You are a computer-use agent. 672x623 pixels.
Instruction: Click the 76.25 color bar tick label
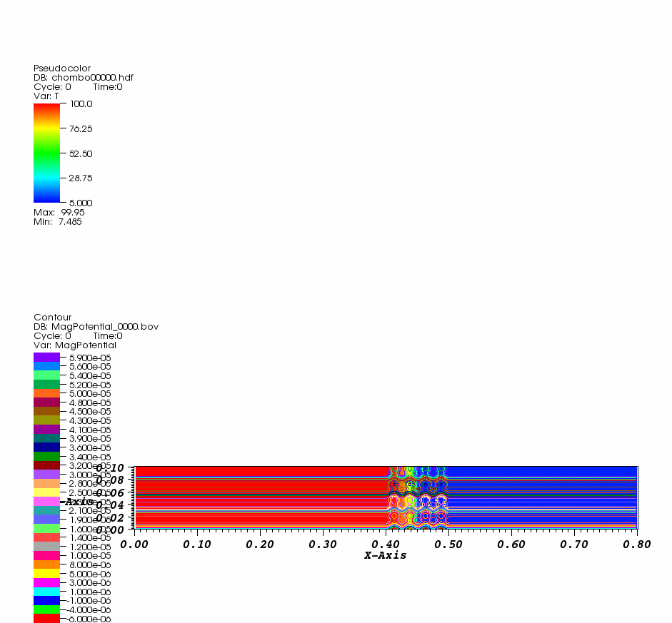point(81,129)
